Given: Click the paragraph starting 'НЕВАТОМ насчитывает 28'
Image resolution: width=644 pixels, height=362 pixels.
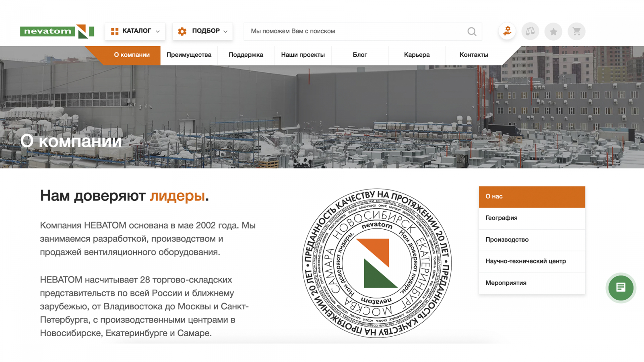Looking at the screenshot, I should [144, 306].
